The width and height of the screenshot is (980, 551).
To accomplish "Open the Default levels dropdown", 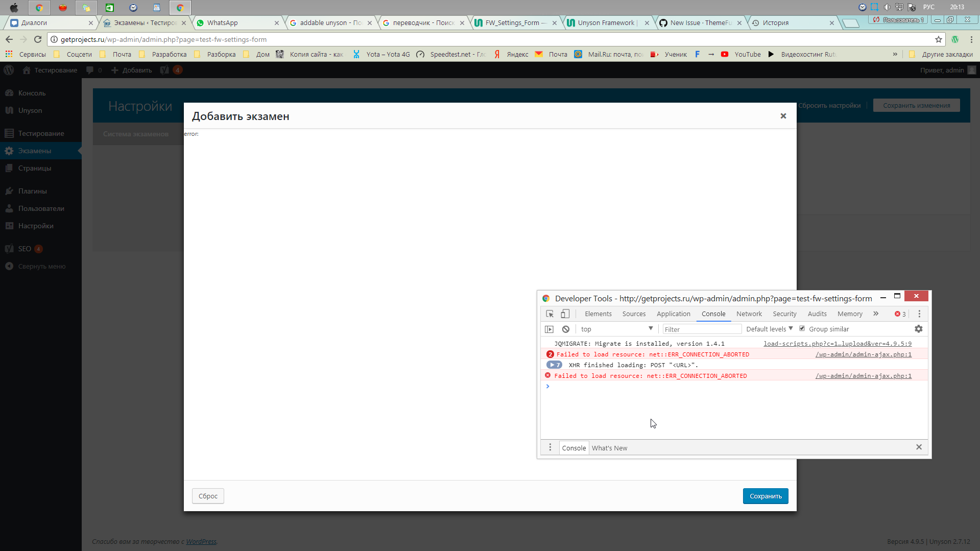I will (x=769, y=329).
